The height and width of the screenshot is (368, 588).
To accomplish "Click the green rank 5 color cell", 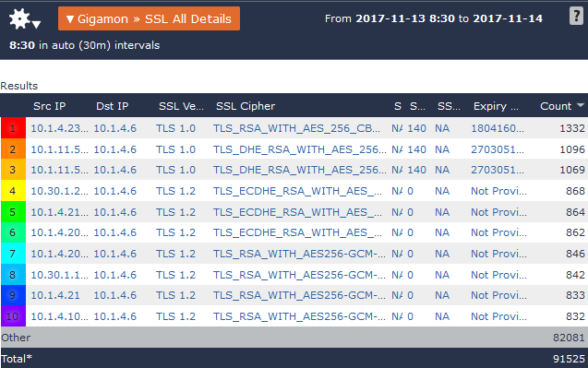I will [13, 212].
